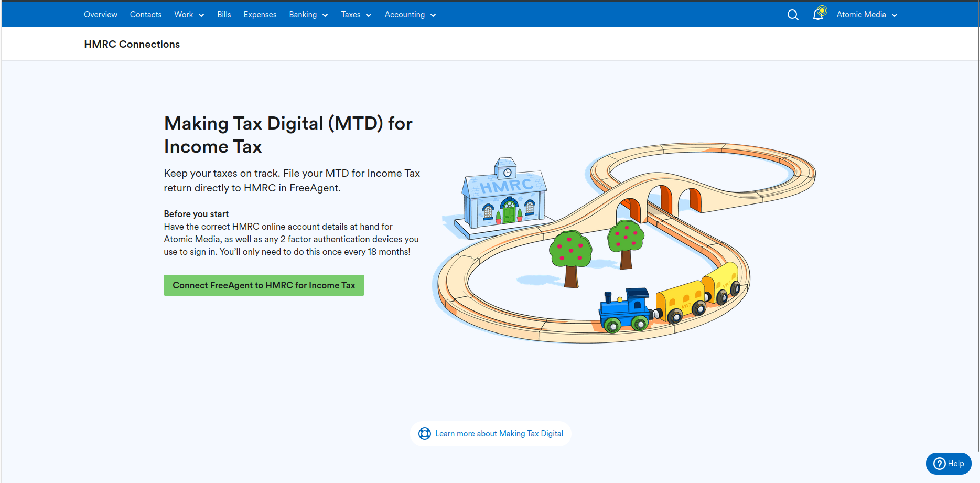Viewport: 980px width, 483px height.
Task: Open the Help widget
Action: coord(948,464)
